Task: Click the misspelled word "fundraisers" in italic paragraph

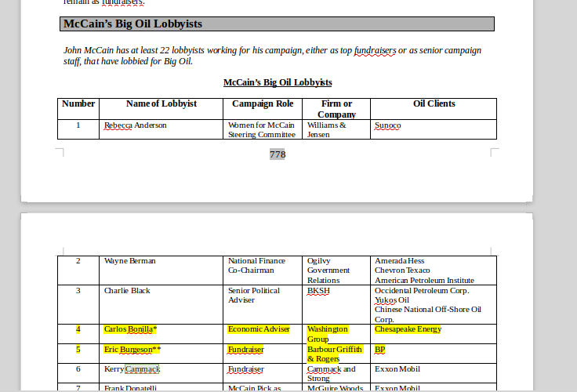Action: click(x=375, y=50)
